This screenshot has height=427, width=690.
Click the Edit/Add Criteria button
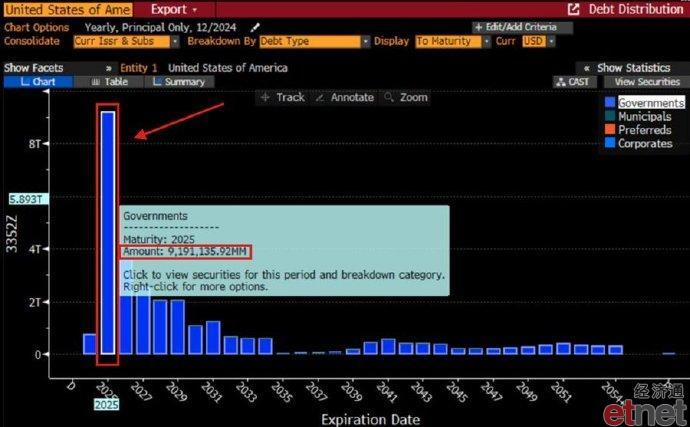tap(522, 27)
